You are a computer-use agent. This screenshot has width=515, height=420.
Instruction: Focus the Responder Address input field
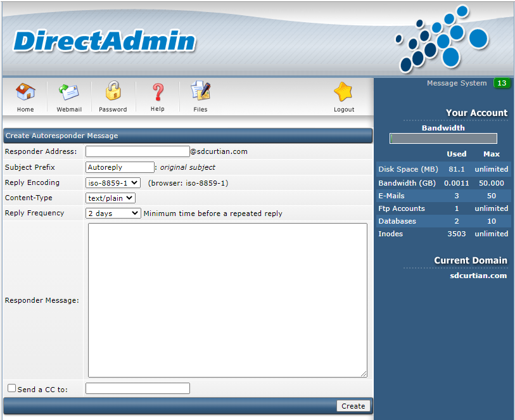137,151
